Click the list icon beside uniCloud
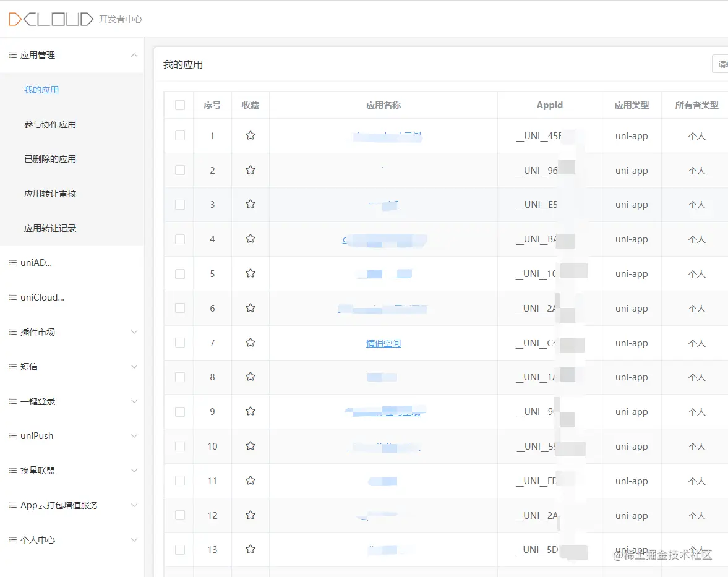Viewport: 728px width, 577px height. coord(13,297)
